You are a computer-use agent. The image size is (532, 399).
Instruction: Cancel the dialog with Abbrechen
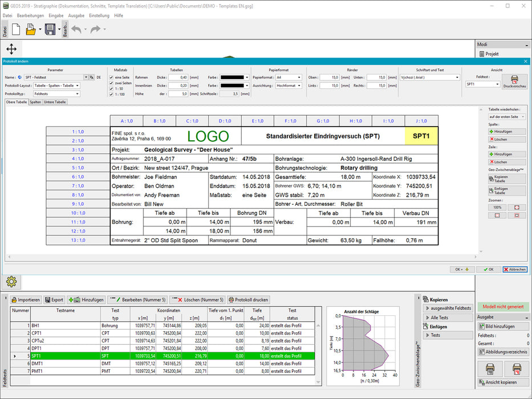tap(515, 269)
